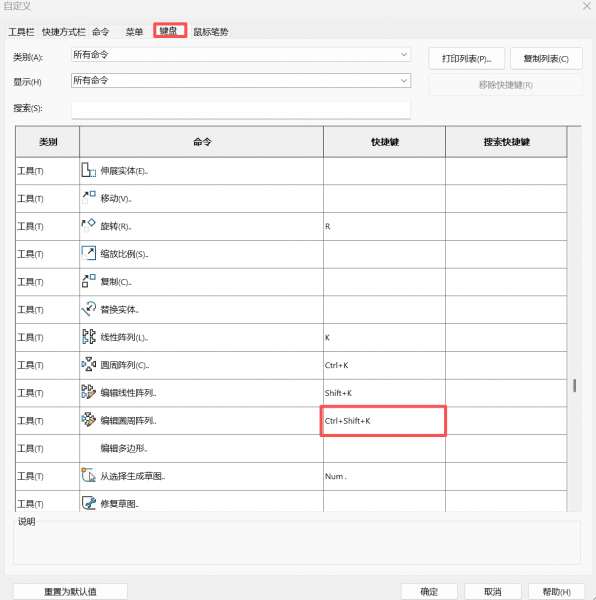Click the 替换实体 command text
This screenshot has height=600, width=596.
coord(119,309)
